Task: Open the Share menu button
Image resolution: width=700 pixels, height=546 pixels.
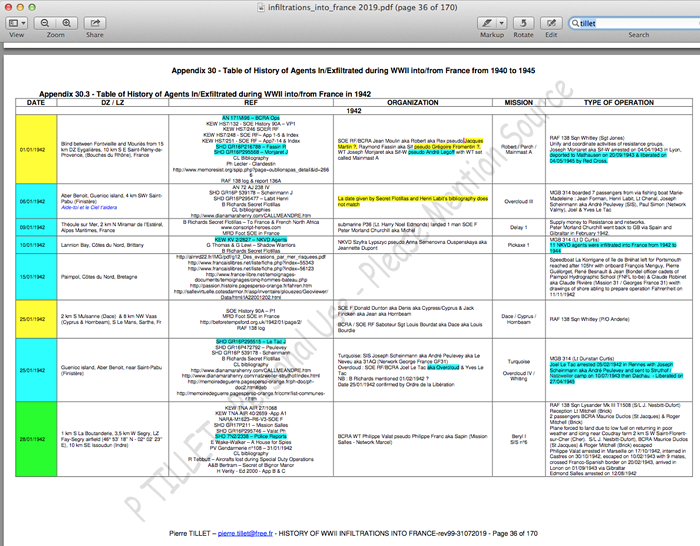Action: (x=94, y=21)
